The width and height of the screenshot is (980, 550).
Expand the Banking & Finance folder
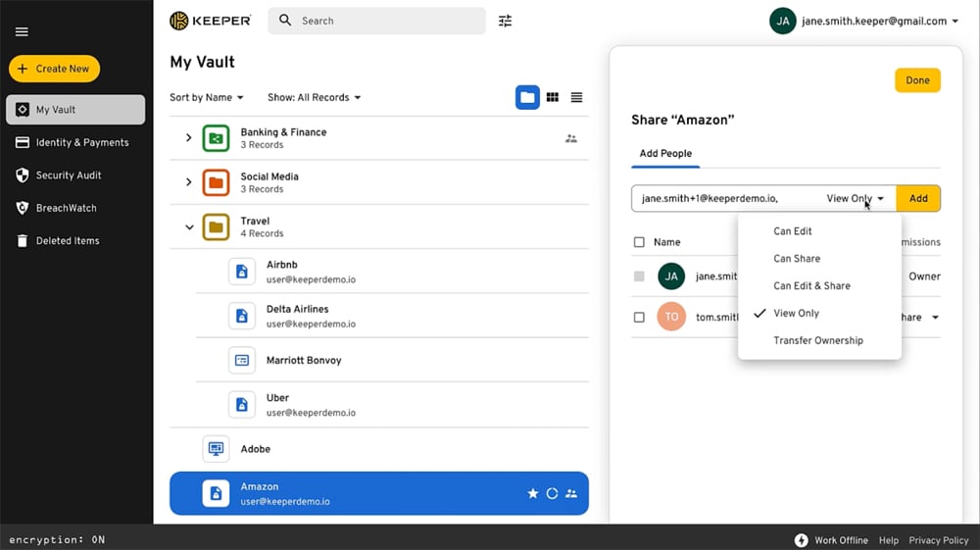[189, 138]
